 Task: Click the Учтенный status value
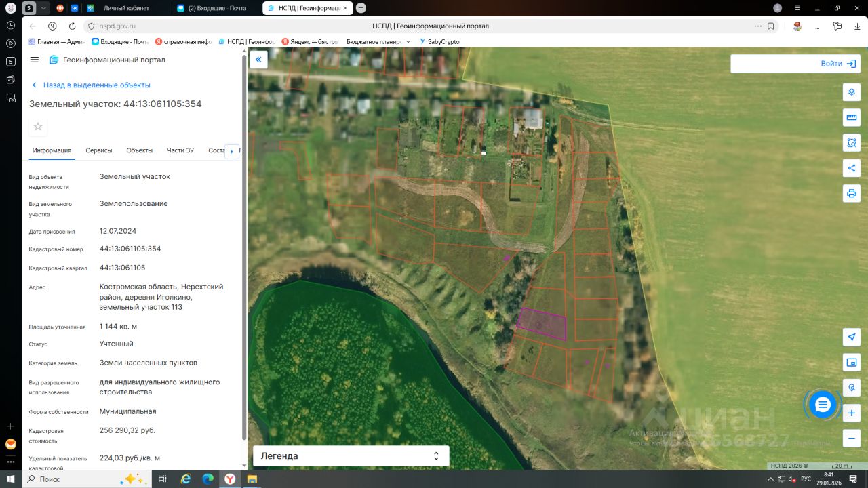(117, 344)
